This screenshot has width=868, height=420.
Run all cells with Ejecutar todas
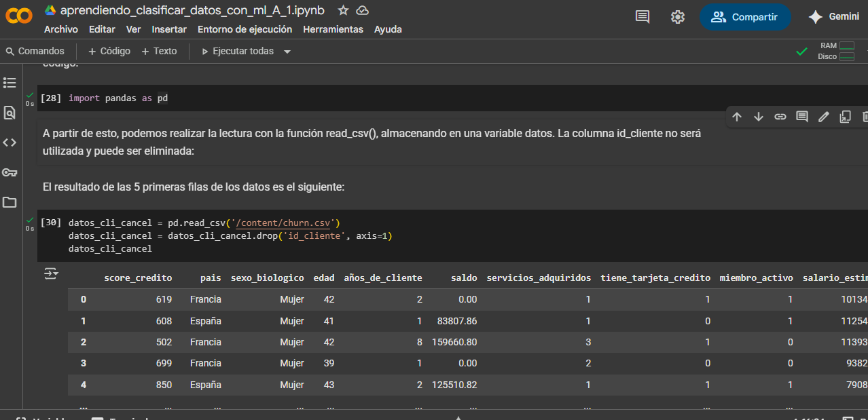pyautogui.click(x=238, y=51)
